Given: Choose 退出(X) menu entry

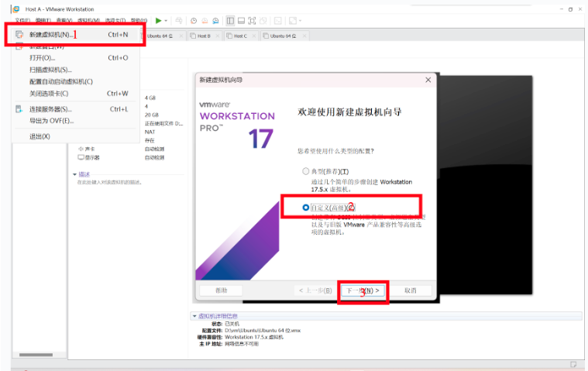Looking at the screenshot, I should point(75,136).
